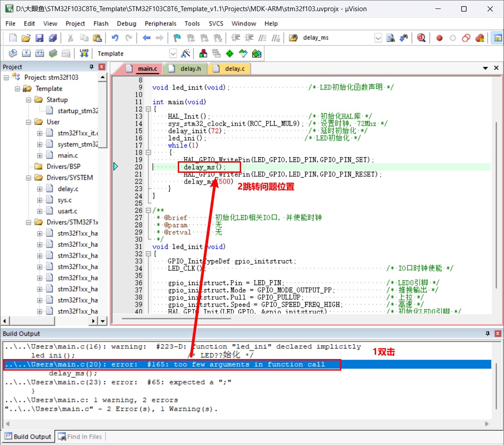Click the Rebuild all target files icon
The width and height of the screenshot is (504, 445).
click(40, 53)
